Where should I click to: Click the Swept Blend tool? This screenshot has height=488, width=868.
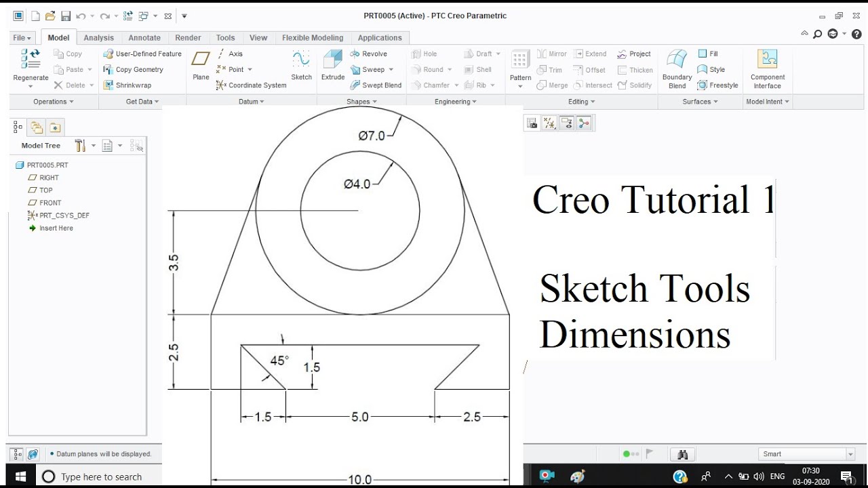[376, 85]
